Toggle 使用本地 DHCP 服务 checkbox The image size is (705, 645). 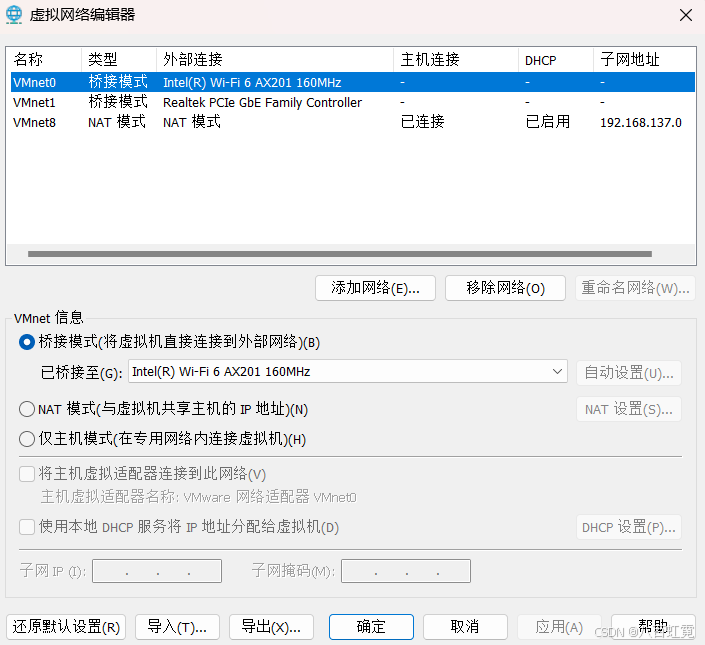(x=27, y=527)
